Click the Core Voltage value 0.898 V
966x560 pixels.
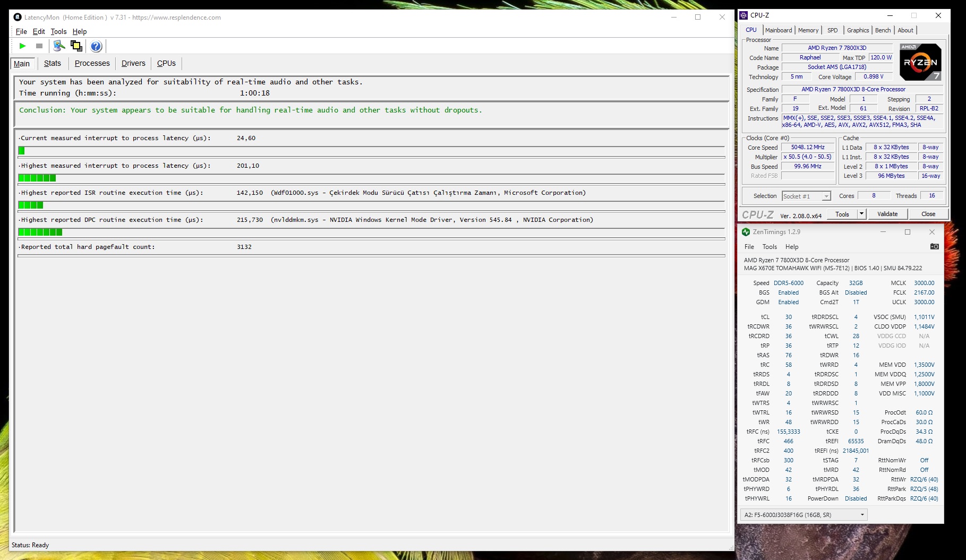coord(873,77)
